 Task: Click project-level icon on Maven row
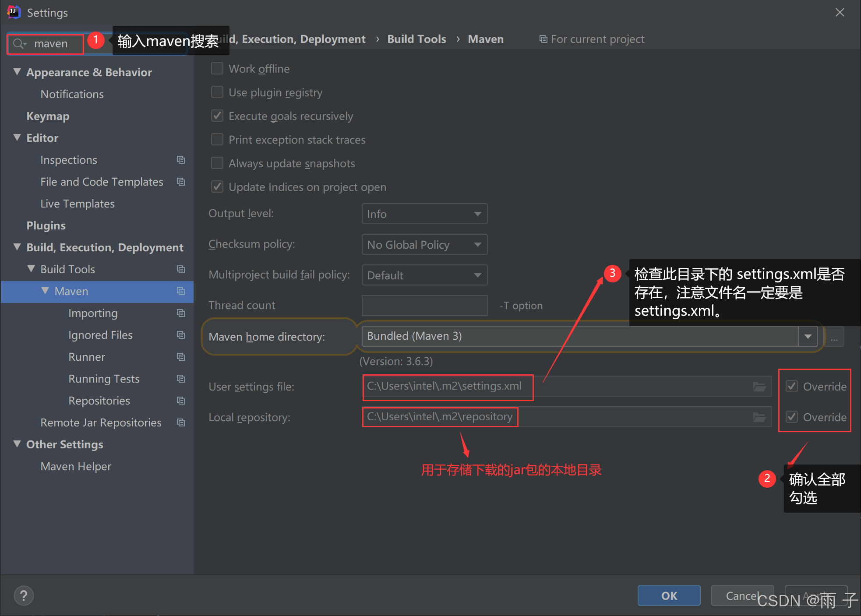(181, 291)
